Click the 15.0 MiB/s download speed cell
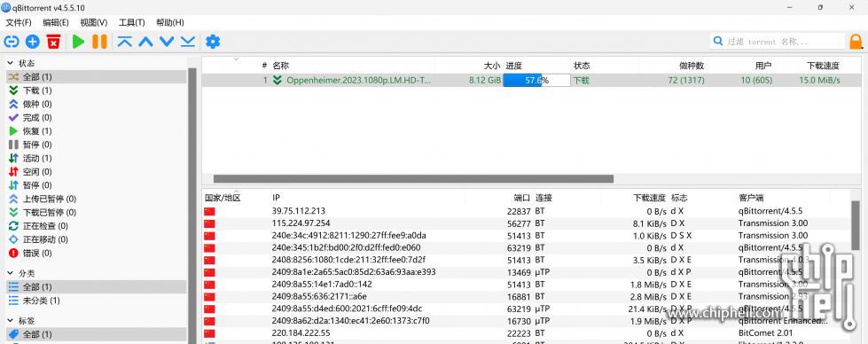 pos(820,81)
